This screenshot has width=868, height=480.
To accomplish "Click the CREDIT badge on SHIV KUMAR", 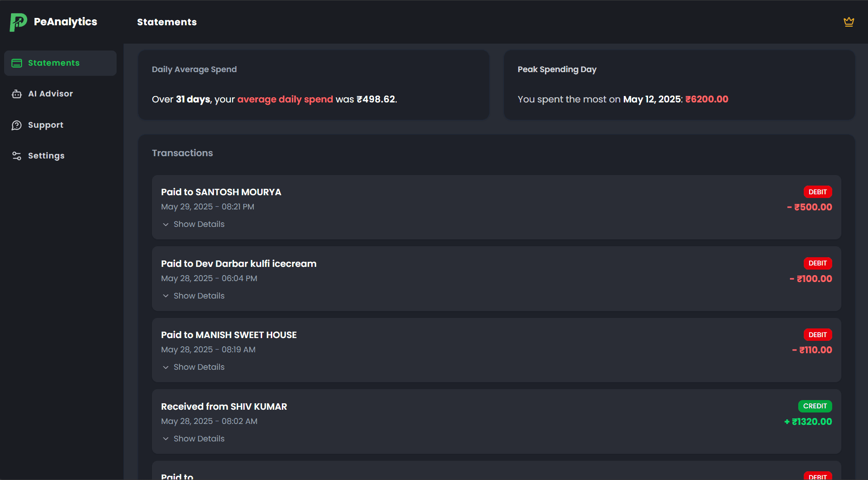I will click(x=815, y=406).
